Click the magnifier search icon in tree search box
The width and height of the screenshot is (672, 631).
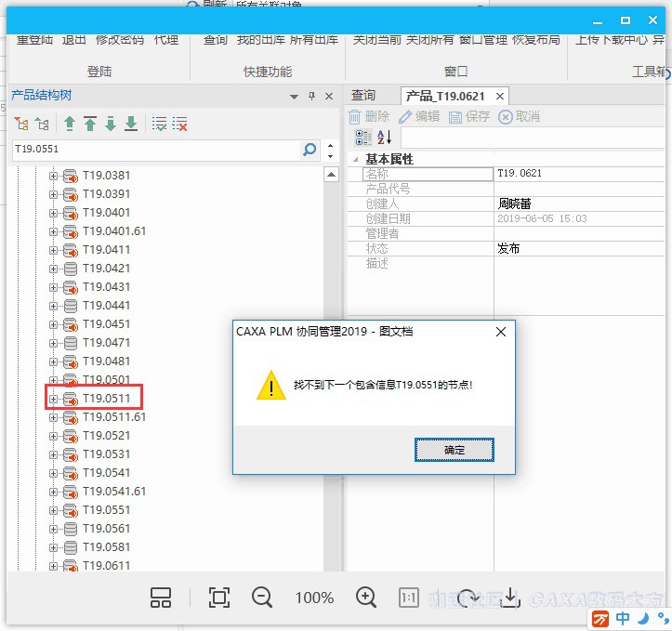(x=310, y=150)
